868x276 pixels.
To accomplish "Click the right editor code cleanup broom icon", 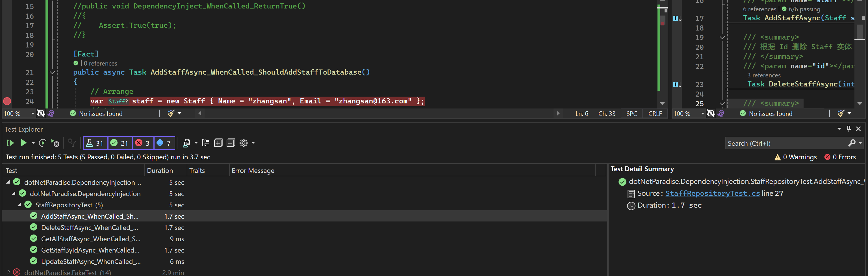I will tap(841, 113).
